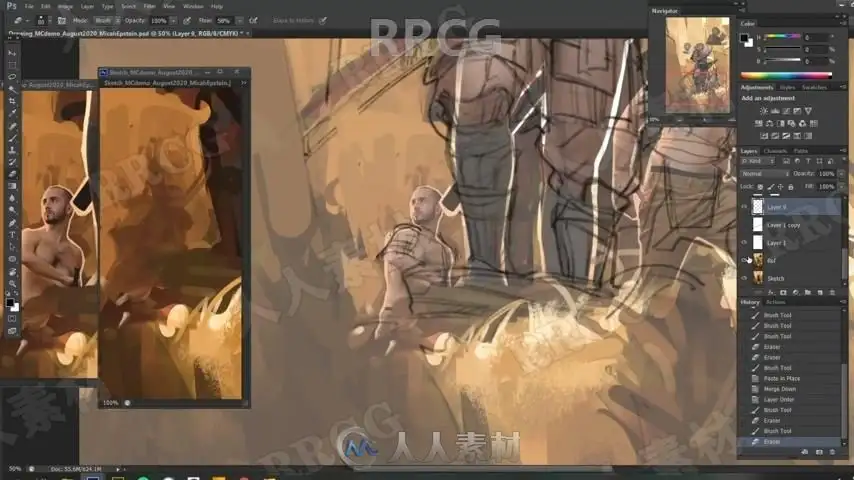Screen dimensions: 854x480
Task: Add a layer mask from Layers footer
Action: [783, 293]
